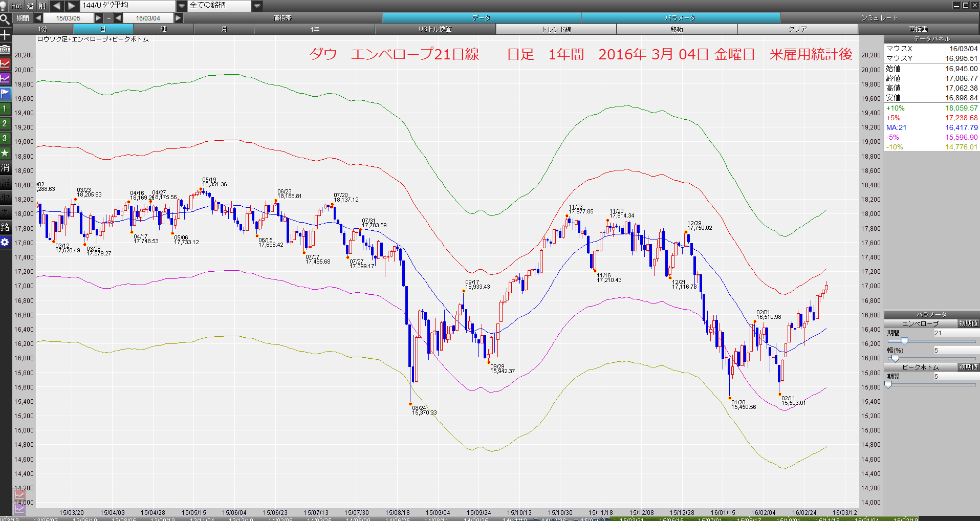Switch to the 1分 timeframe tab
Viewport: 980px width, 521px height.
pyautogui.click(x=42, y=29)
